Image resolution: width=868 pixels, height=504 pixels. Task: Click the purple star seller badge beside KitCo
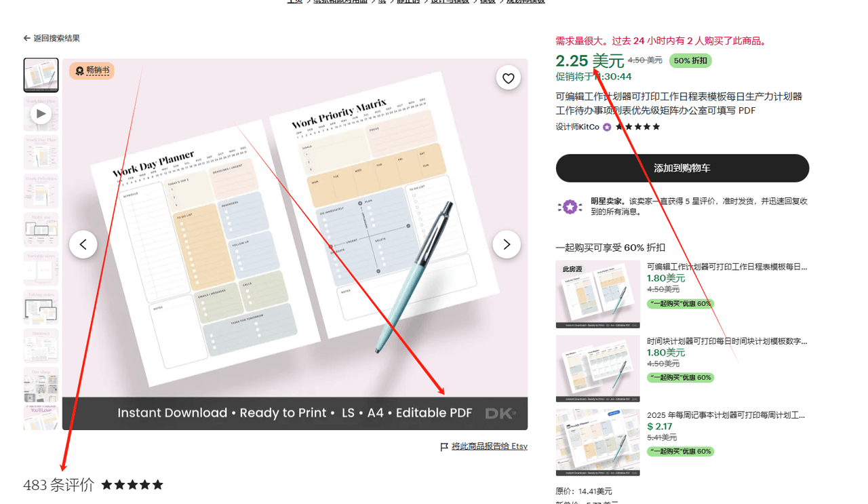607,127
